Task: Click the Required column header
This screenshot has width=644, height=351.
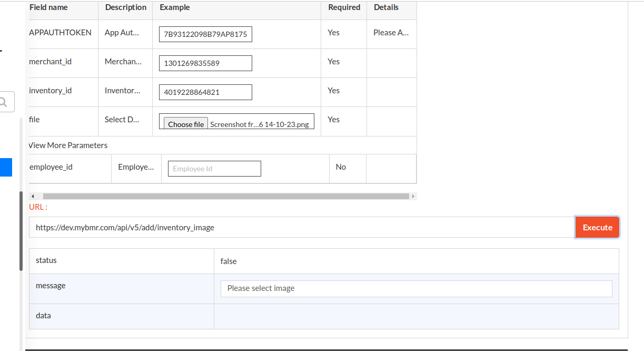Action: pos(344,7)
